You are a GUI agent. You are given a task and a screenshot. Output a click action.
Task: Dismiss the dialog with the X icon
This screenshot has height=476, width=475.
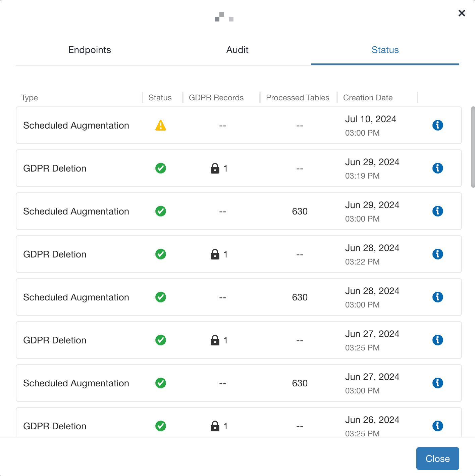point(462,13)
